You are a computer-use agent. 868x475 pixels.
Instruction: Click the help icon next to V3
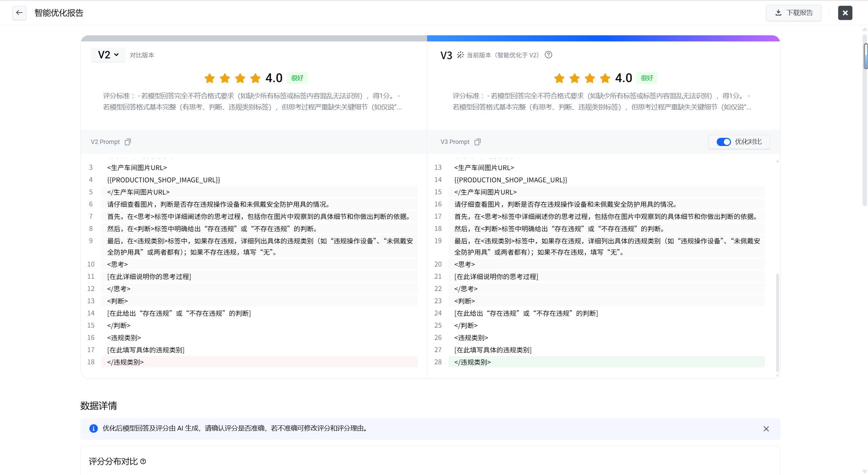tap(548, 55)
